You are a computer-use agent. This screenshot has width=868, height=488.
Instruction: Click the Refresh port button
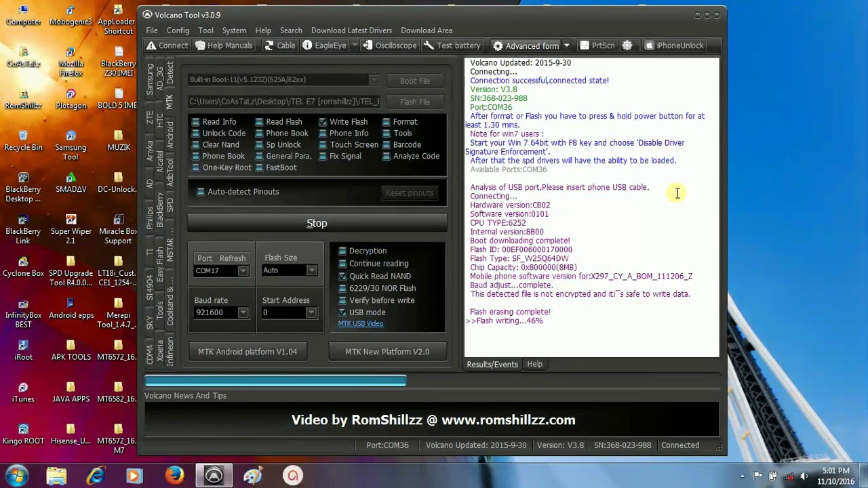pyautogui.click(x=232, y=258)
